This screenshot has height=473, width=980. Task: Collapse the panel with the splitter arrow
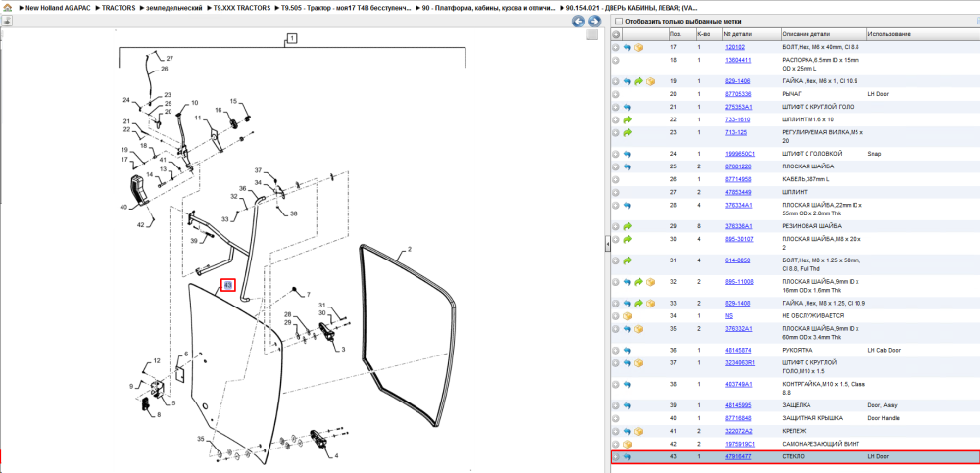[607, 245]
